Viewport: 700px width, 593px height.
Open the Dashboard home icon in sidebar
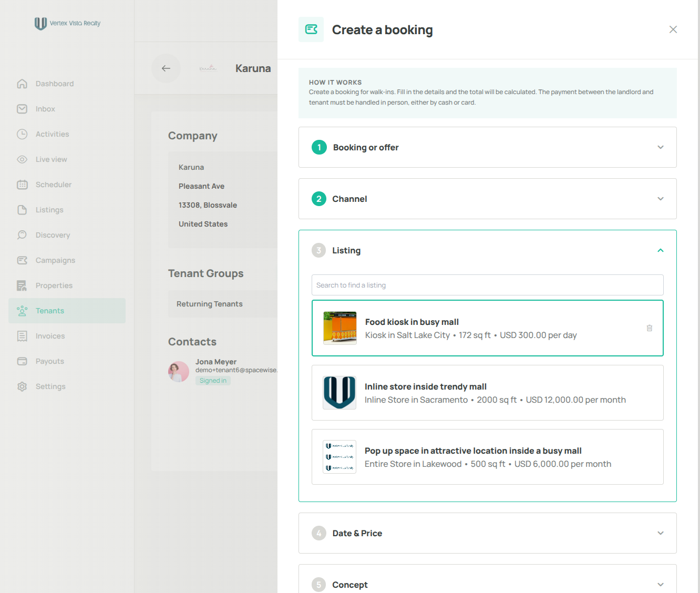[22, 84]
